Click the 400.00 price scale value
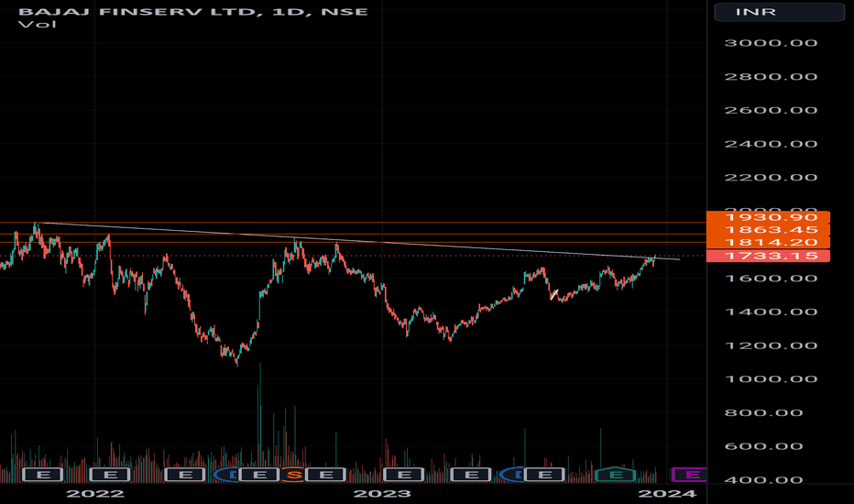Image resolution: width=854 pixels, height=504 pixels. click(x=763, y=480)
